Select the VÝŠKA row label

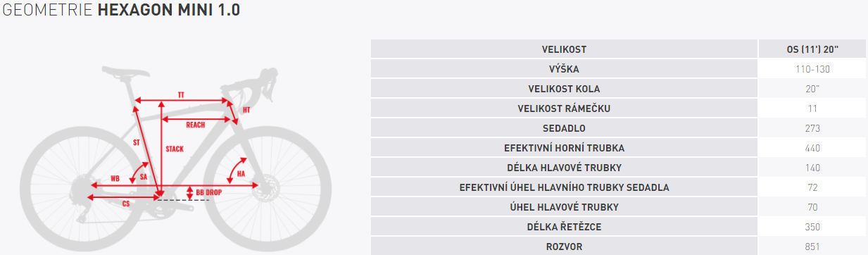tap(564, 69)
